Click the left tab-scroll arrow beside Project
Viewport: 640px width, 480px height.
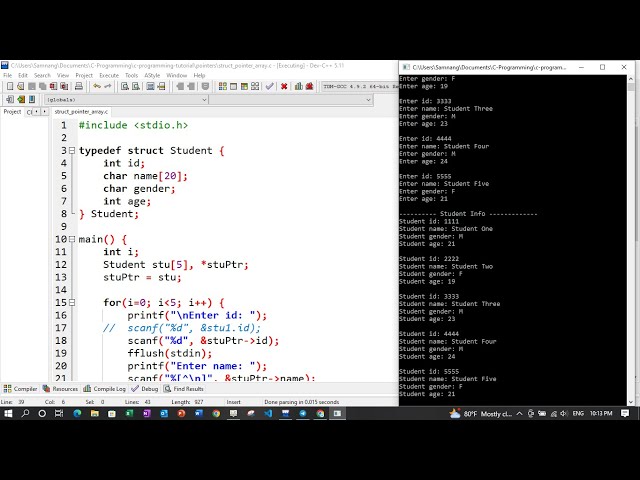[x=37, y=111]
